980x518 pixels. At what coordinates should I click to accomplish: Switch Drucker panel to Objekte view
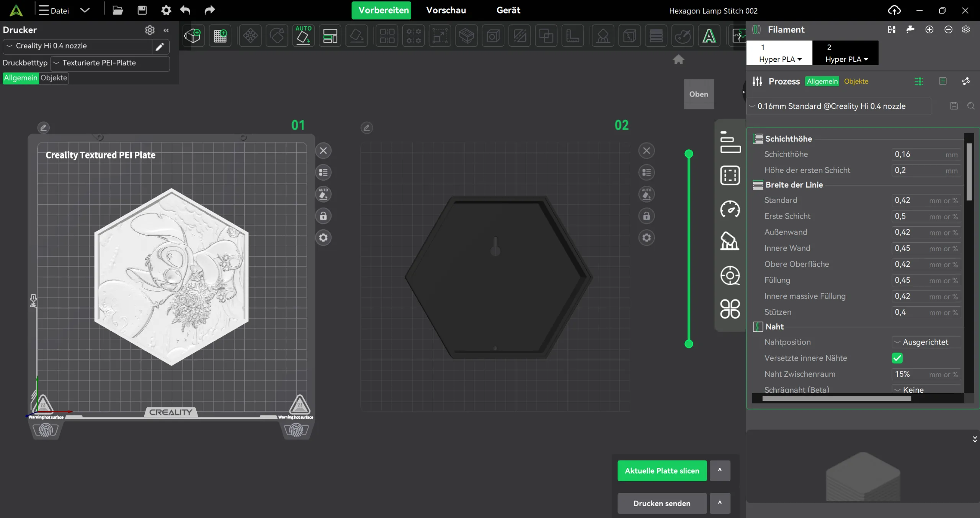click(x=54, y=78)
